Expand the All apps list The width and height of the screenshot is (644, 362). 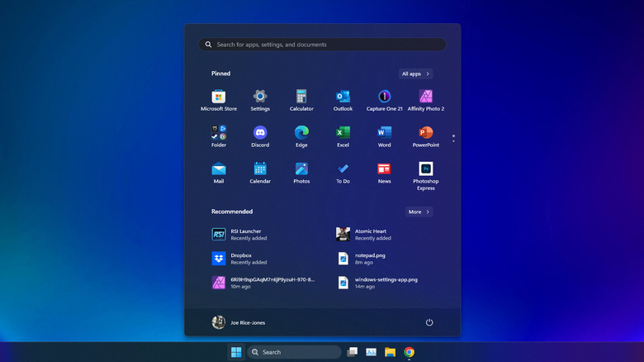415,74
